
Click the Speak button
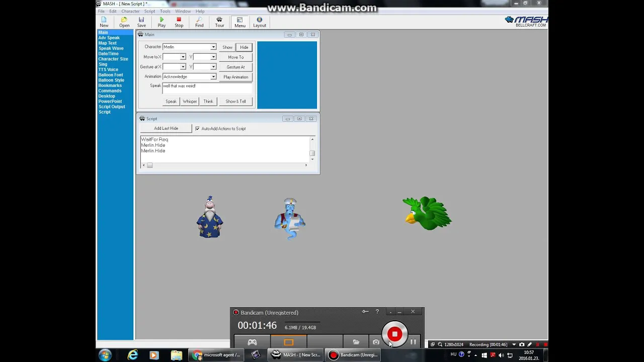pos(171,102)
